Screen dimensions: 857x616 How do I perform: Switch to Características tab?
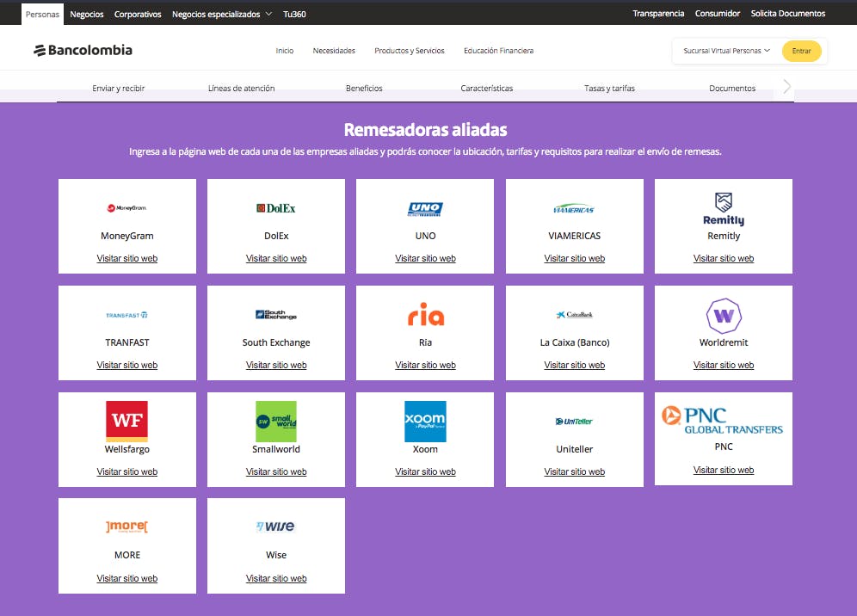tap(486, 88)
